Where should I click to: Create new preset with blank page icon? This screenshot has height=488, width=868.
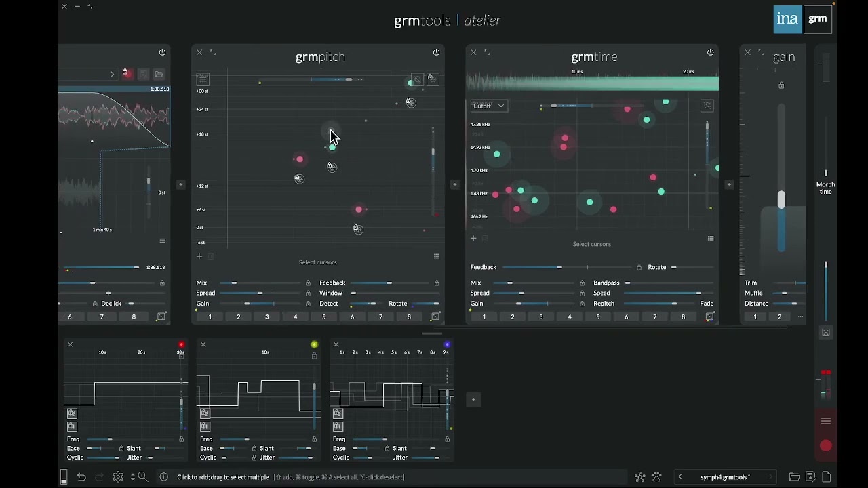827,477
